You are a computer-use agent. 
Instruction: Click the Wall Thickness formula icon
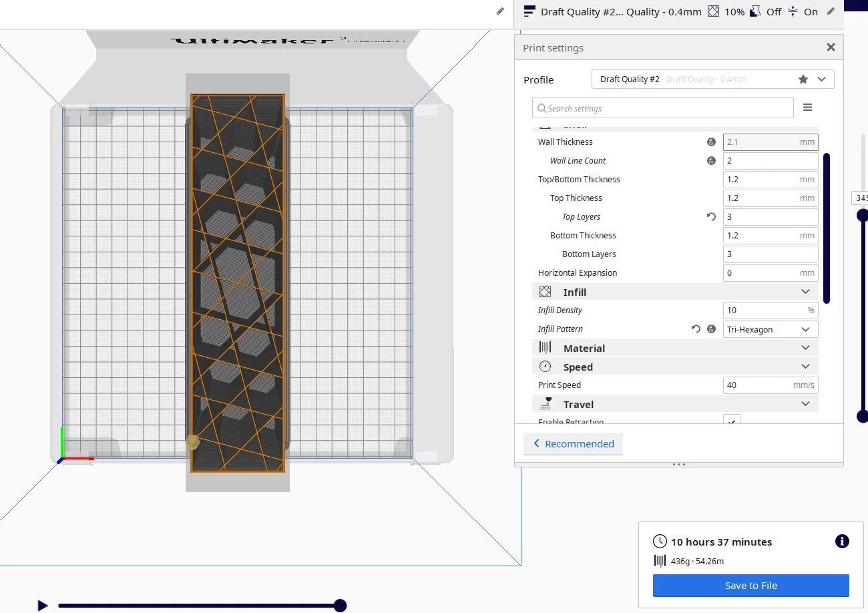(711, 142)
